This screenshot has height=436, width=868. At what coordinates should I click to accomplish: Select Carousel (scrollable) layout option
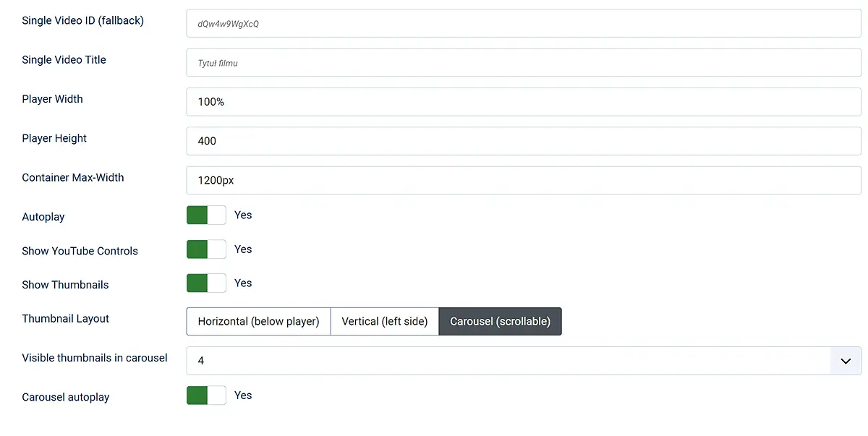tap(500, 322)
